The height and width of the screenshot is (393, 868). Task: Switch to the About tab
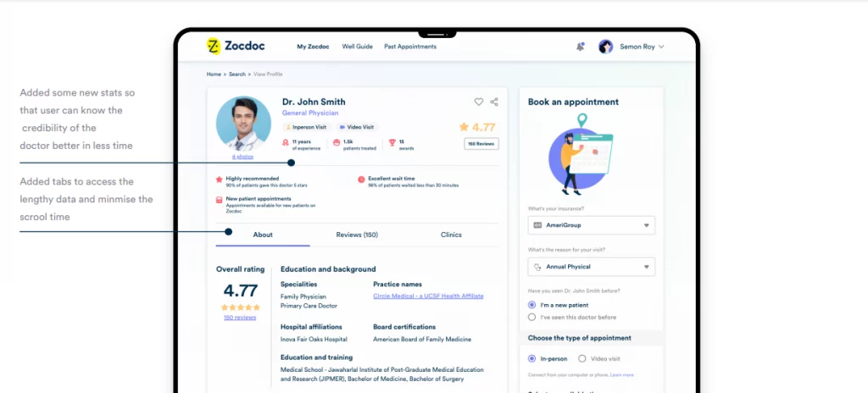click(263, 235)
